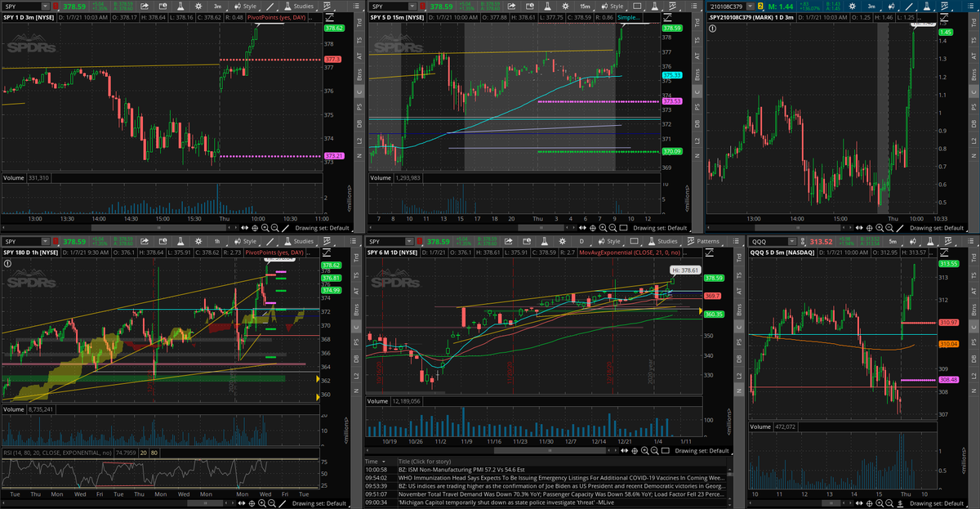The height and width of the screenshot is (509, 980).
Task: Open Drawing set: Default on SPY 3m chart
Action: [x=324, y=228]
